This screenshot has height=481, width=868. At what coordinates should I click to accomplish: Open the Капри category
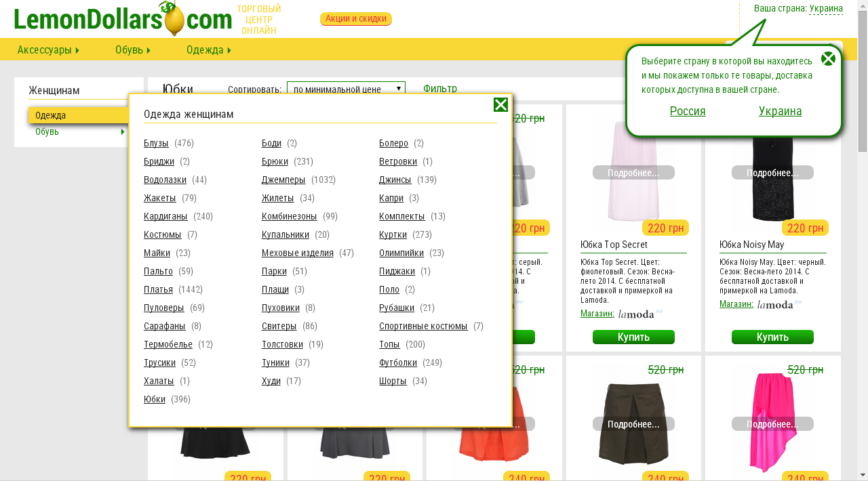pos(391,198)
